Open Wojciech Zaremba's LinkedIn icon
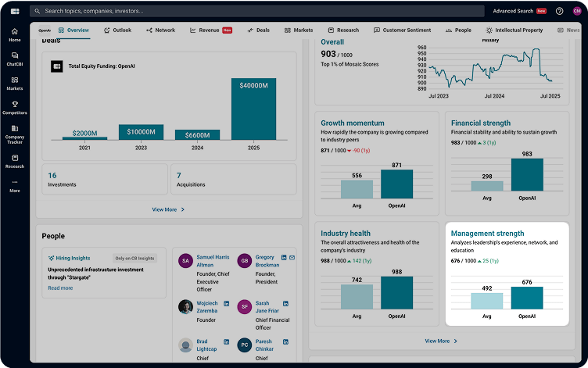 coord(227,303)
